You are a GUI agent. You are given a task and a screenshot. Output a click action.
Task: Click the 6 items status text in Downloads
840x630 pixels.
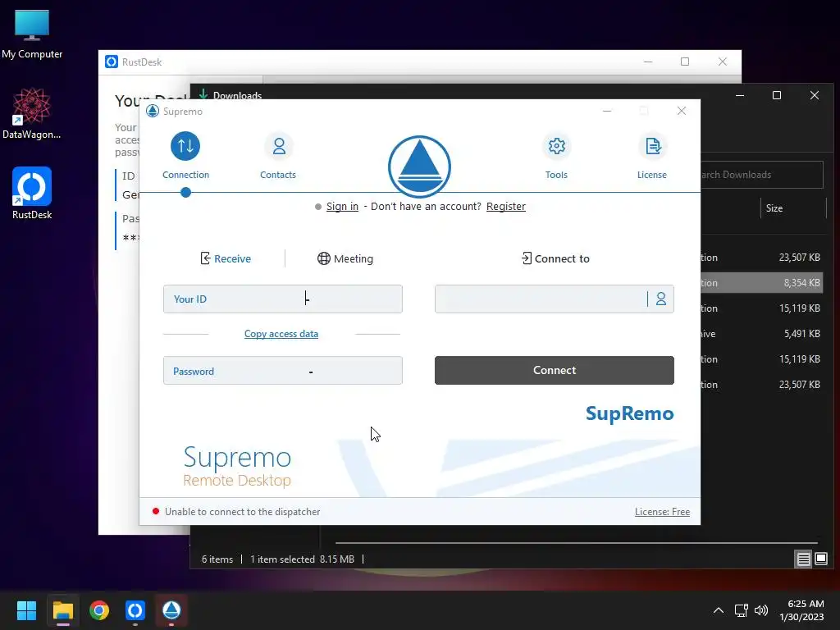[217, 559]
